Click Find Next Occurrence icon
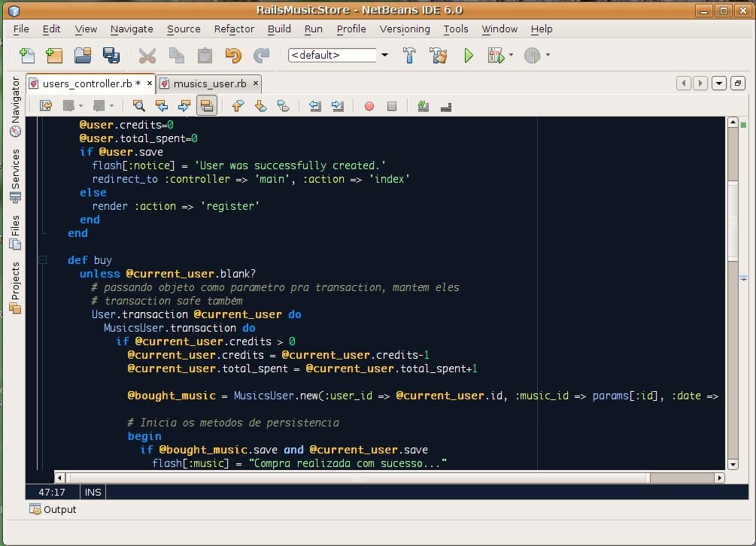The width and height of the screenshot is (756, 546). [x=184, y=106]
